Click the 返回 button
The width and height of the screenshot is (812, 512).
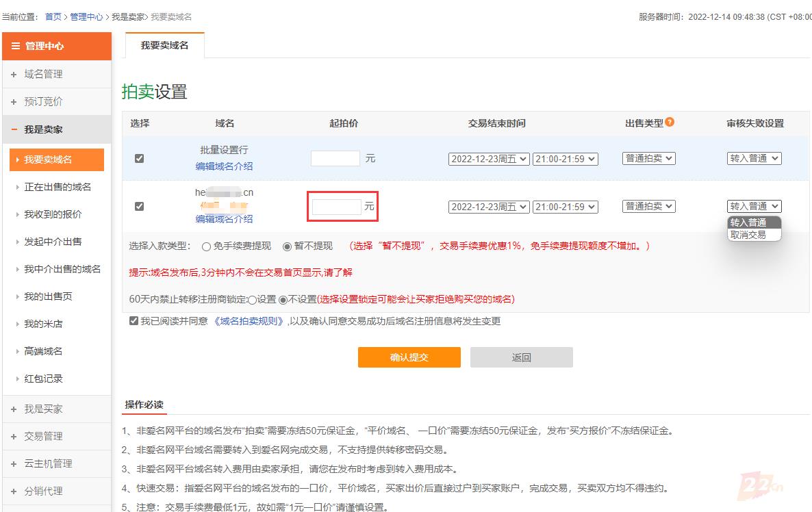coord(521,357)
